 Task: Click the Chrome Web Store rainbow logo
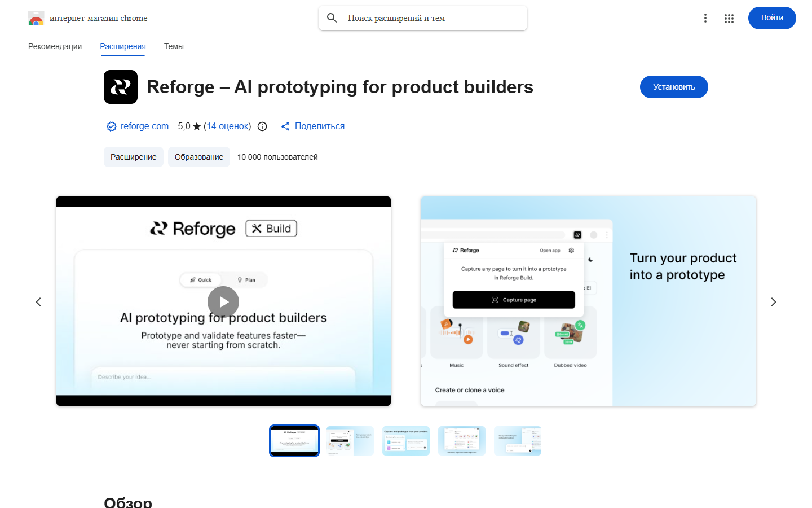36,19
